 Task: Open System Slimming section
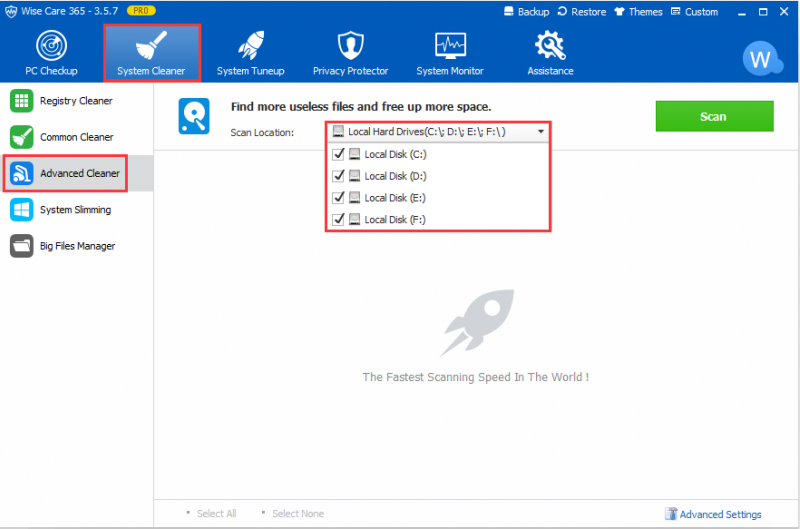(77, 210)
